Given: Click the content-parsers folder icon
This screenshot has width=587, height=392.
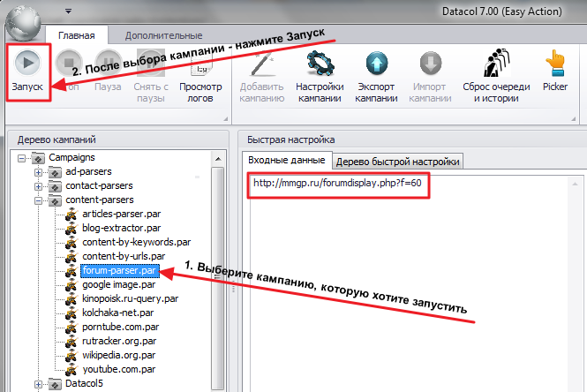Looking at the screenshot, I should (55, 200).
